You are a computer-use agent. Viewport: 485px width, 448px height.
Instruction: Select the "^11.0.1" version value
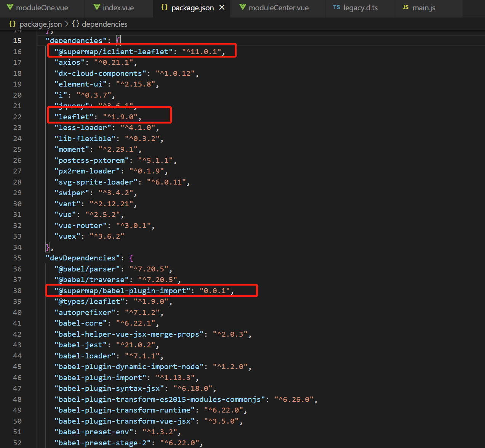(202, 51)
